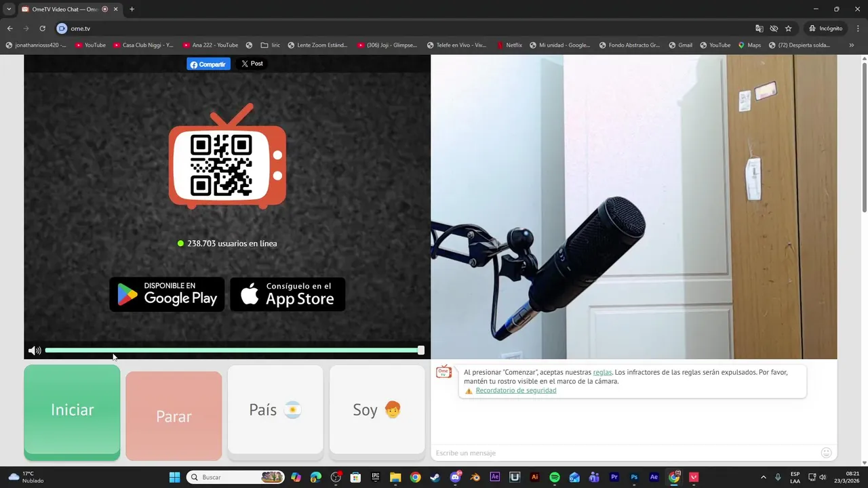
Task: Click the address bar showing ome.tv
Action: click(x=403, y=28)
